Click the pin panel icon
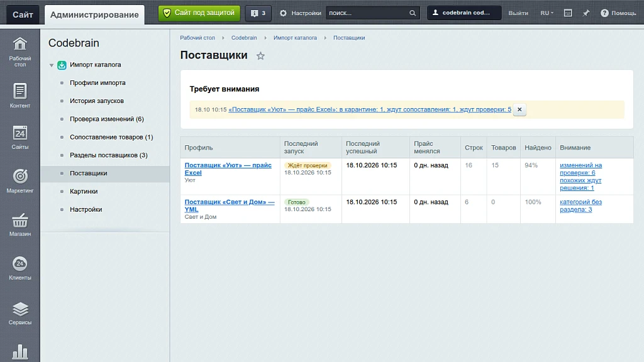 pyautogui.click(x=586, y=13)
